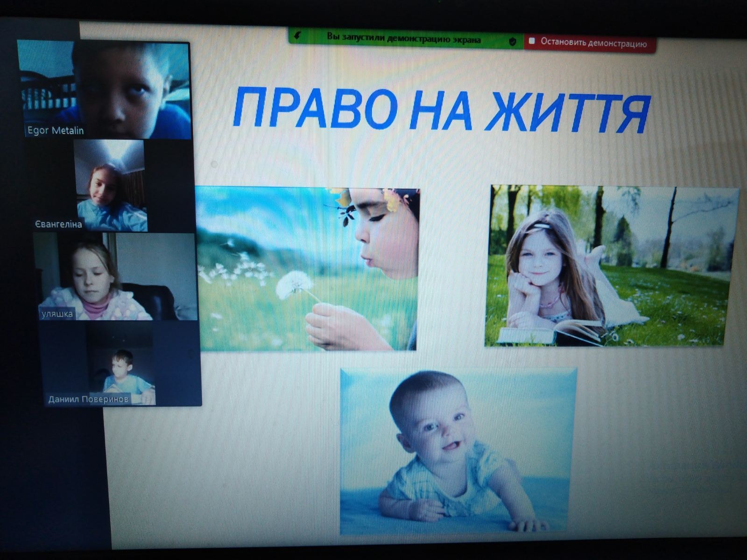747x560 pixels.
Task: Click the Євангеліна name label
Action: pyautogui.click(x=58, y=224)
